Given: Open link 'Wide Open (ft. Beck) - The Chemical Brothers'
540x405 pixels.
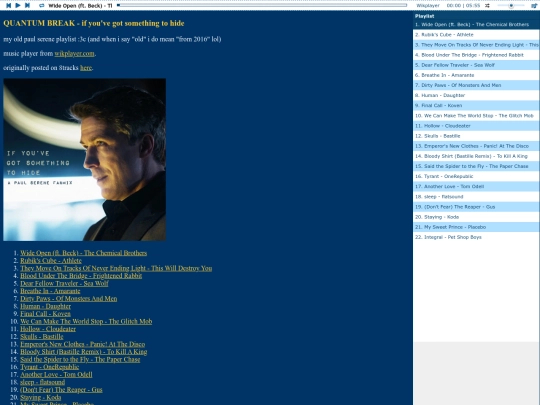Looking at the screenshot, I should tap(83, 253).
